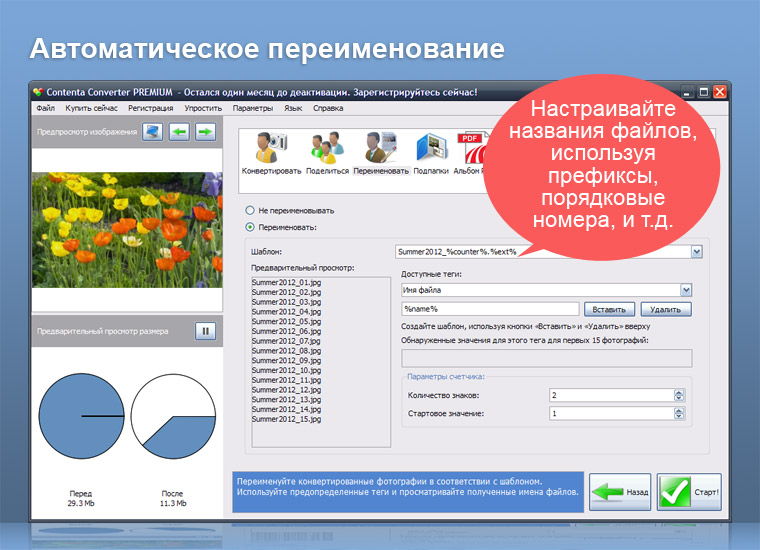Close the Contenta Converter window
The image size is (760, 550).
point(719,92)
